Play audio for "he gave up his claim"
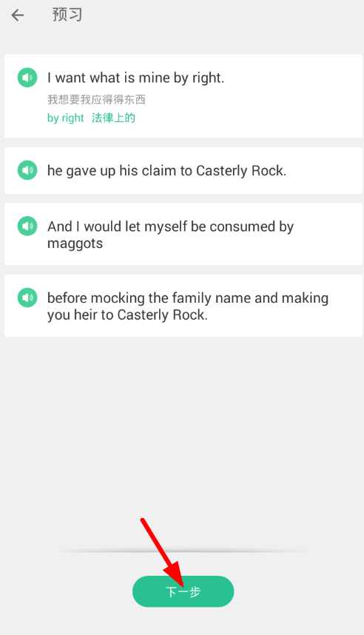The image size is (364, 635). point(27,170)
